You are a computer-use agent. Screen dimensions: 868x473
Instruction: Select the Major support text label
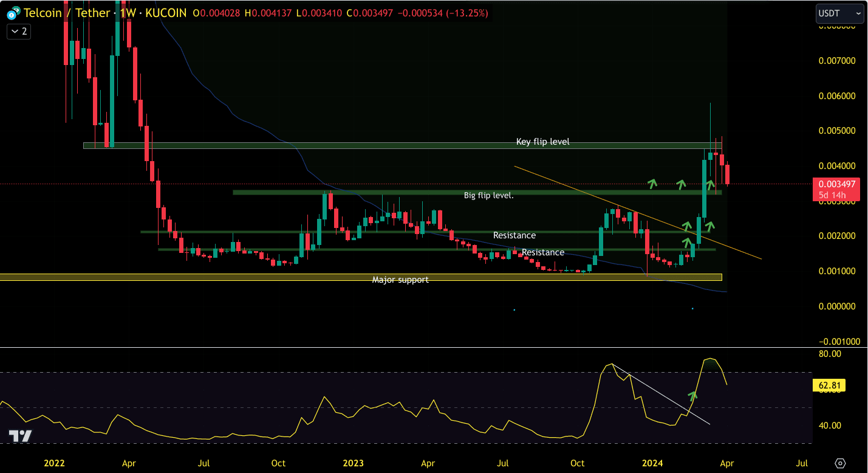(400, 280)
